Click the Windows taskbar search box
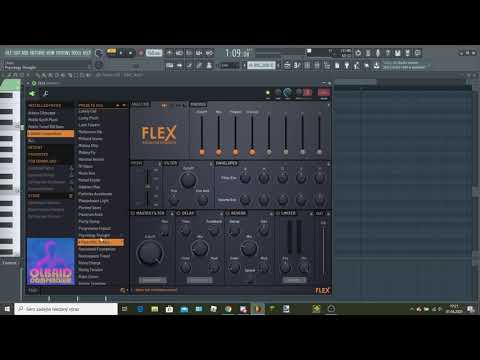480x360 pixels. [x=66, y=309]
